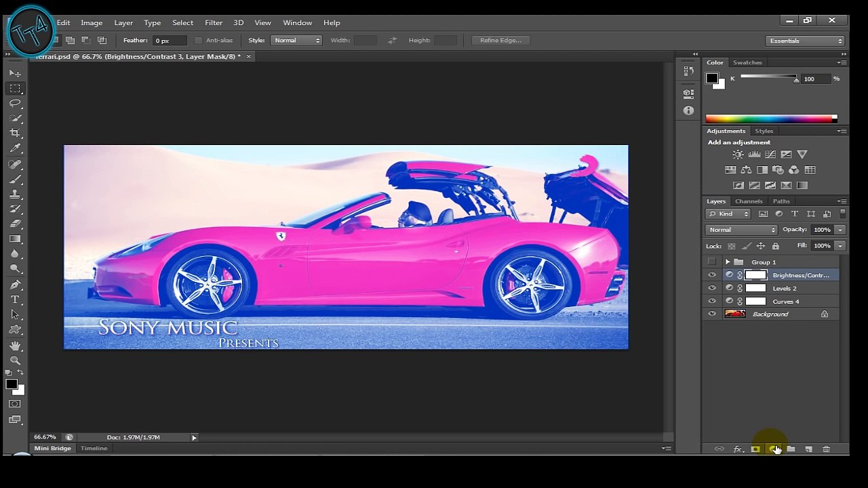Viewport: 868px width, 488px height.
Task: Click the Add layer style fx icon
Action: [738, 449]
